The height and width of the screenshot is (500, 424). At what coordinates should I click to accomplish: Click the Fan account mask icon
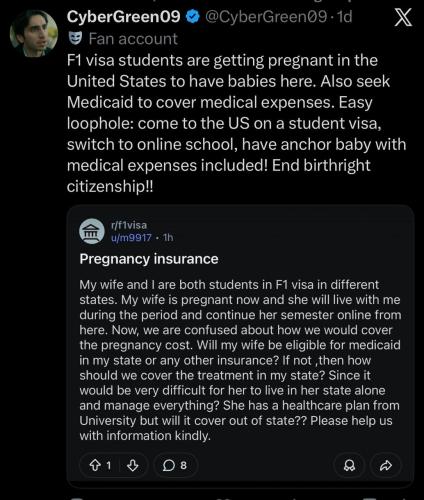click(x=75, y=38)
